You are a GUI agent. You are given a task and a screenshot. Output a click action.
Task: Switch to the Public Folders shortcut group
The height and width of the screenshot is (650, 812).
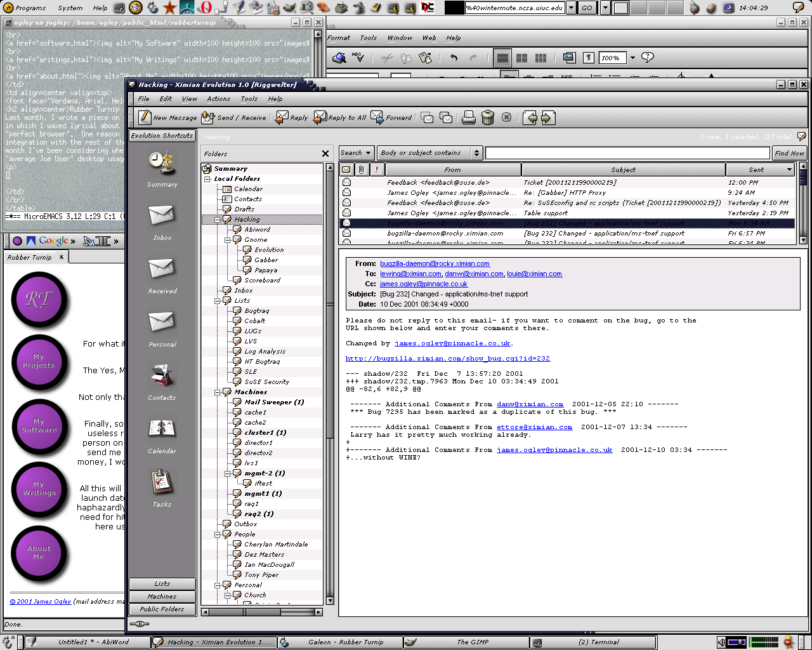(x=162, y=609)
